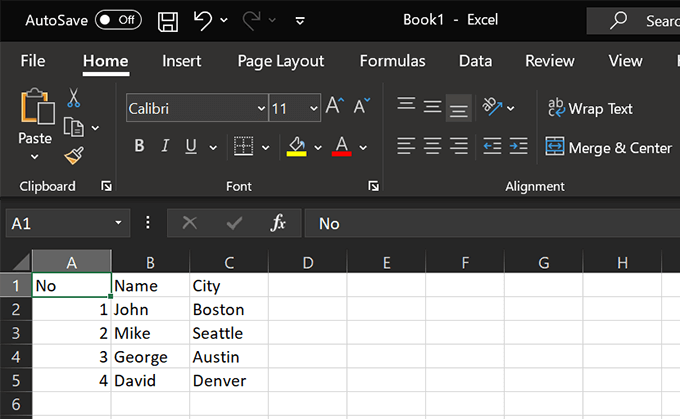The width and height of the screenshot is (680, 419).
Task: Click the Increase Indent icon
Action: tap(518, 147)
